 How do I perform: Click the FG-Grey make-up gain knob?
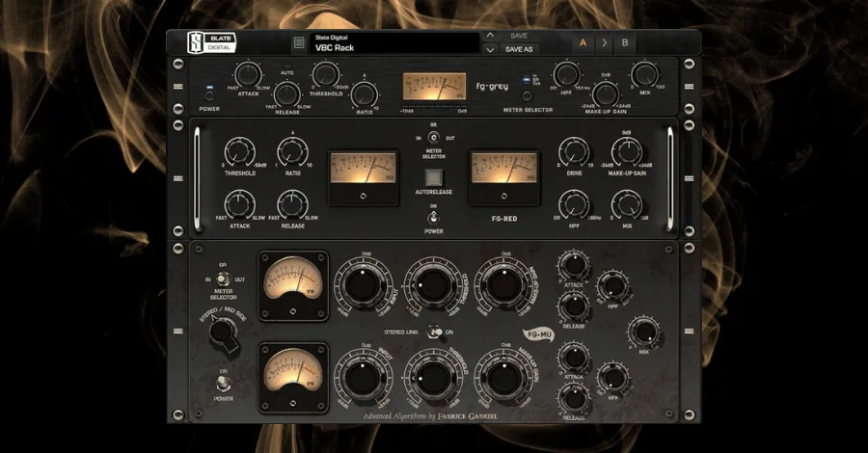pos(606,93)
